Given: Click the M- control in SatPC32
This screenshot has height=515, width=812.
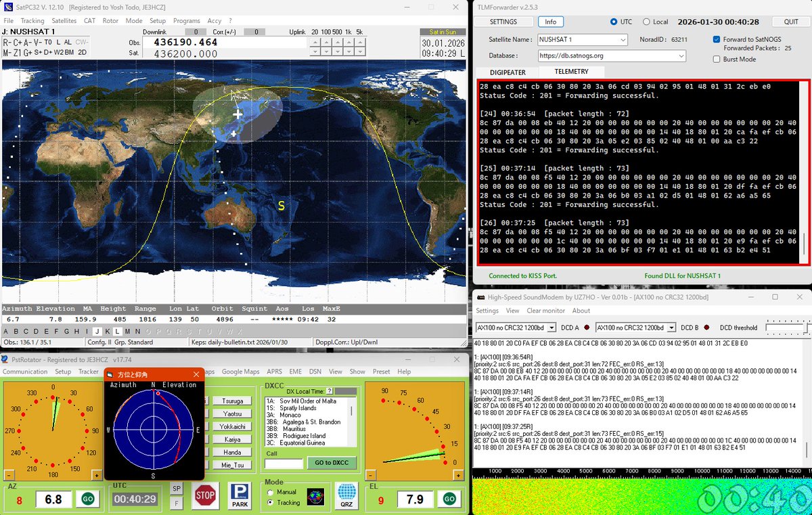Looking at the screenshot, I should [7, 52].
